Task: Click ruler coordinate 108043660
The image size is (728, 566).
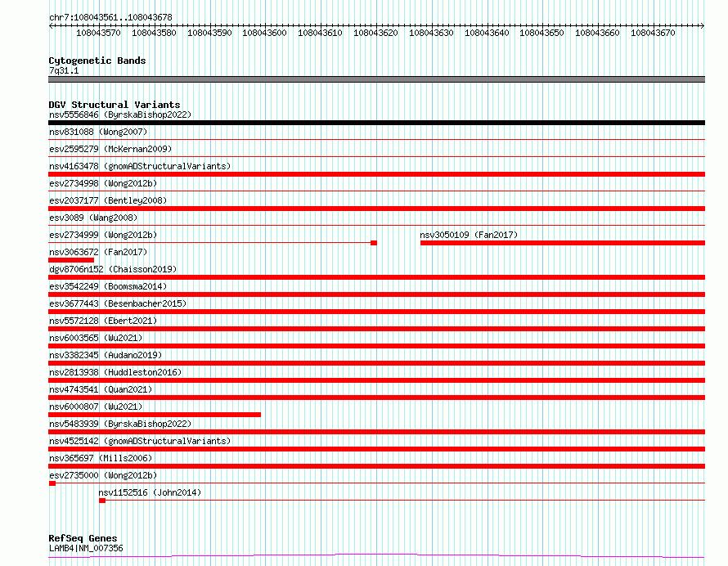Action: tap(598, 33)
